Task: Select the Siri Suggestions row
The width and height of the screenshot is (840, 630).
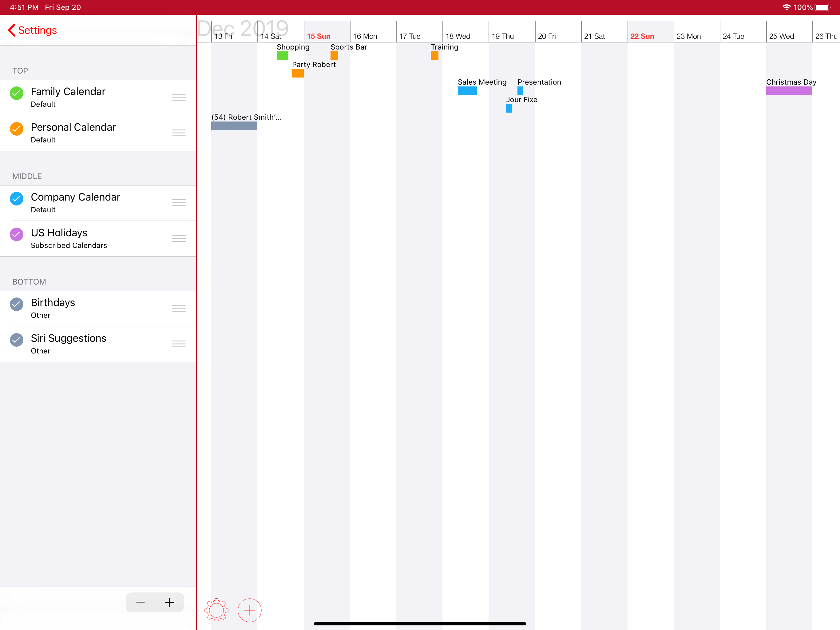Action: [98, 344]
